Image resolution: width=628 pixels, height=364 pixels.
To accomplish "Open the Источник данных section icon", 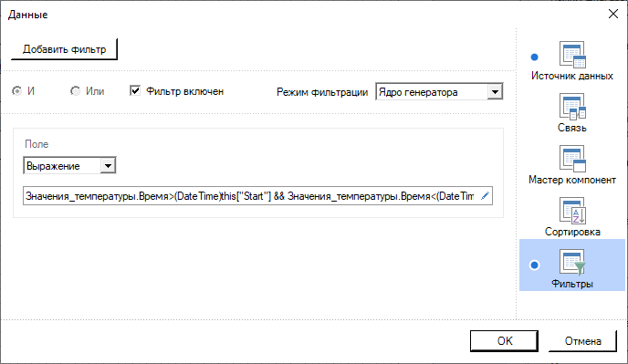I will [572, 55].
